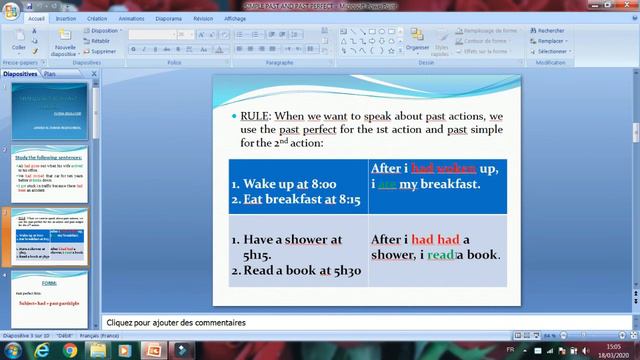This screenshot has height=360, width=640.
Task: Click the Supprimer slide button
Action: (100, 51)
